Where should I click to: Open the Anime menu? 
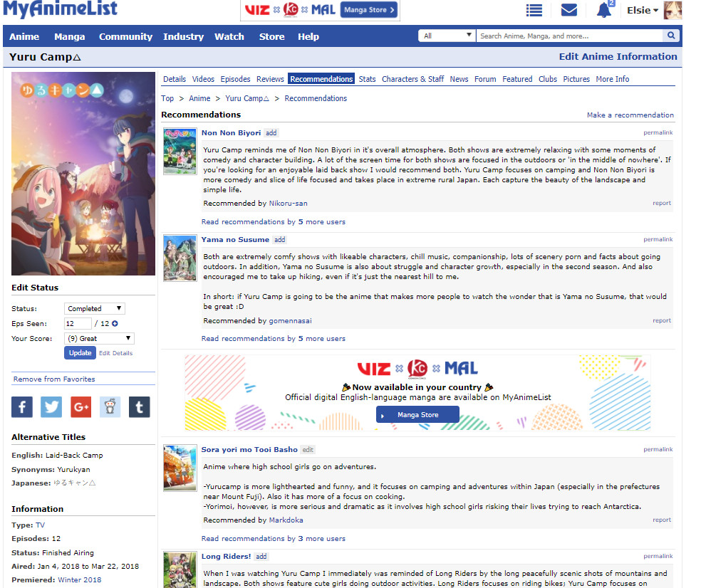[x=24, y=36]
